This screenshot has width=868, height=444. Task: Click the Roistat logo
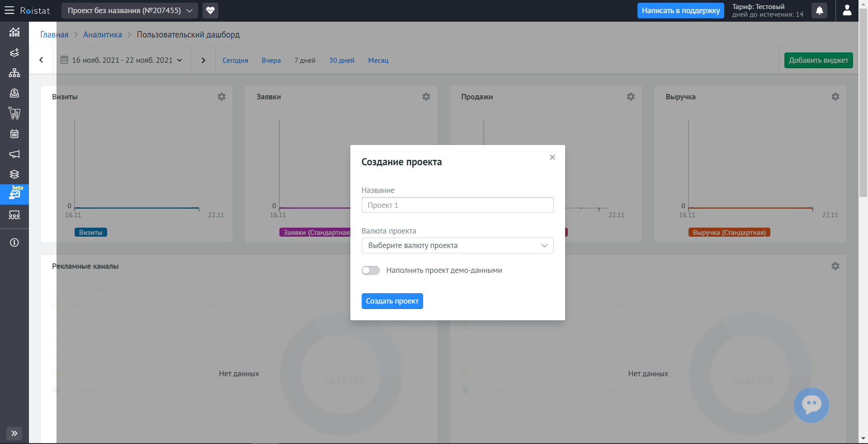tap(35, 10)
